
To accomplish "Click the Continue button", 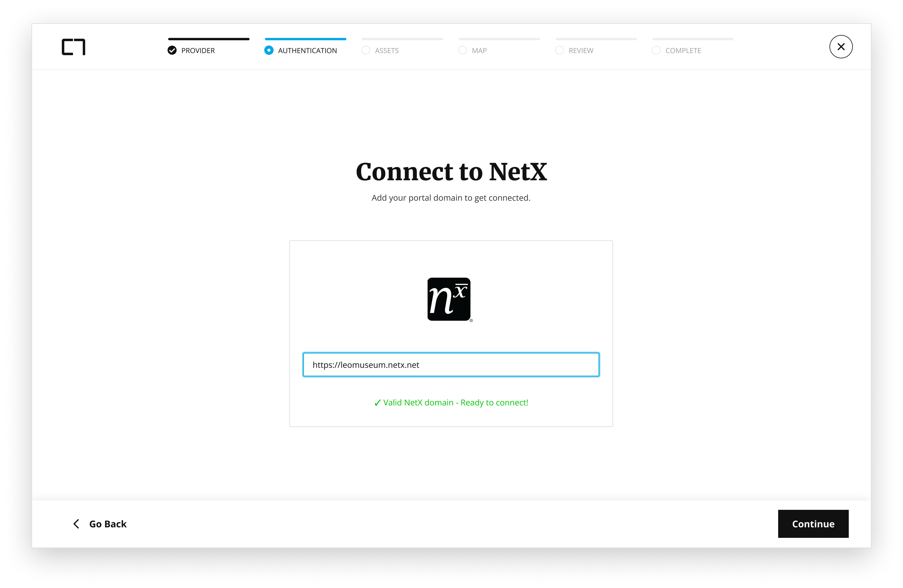I will (813, 524).
